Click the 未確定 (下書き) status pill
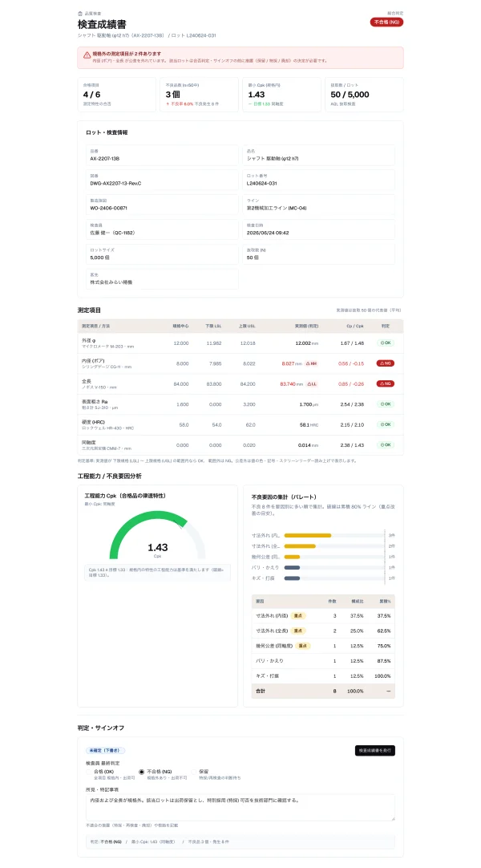The image size is (481, 868). [105, 751]
